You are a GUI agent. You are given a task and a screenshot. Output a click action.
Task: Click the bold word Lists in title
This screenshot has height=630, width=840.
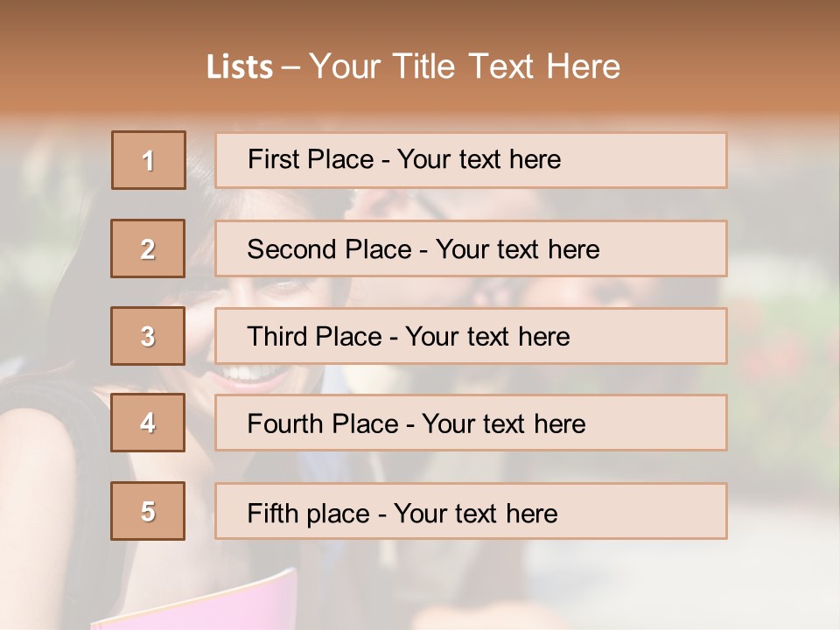240,67
